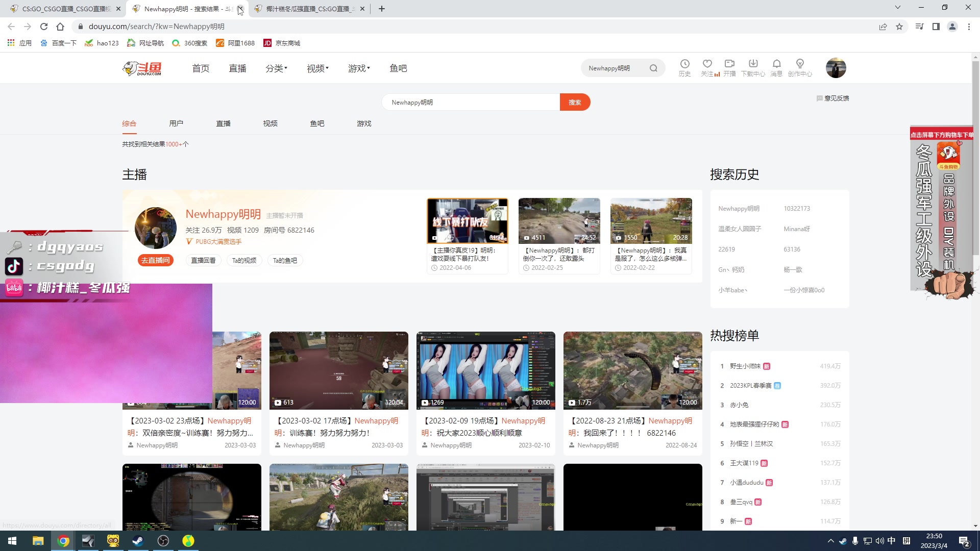Switch to 鱼吧 results tab
The width and height of the screenshot is (980, 551).
coord(317,123)
